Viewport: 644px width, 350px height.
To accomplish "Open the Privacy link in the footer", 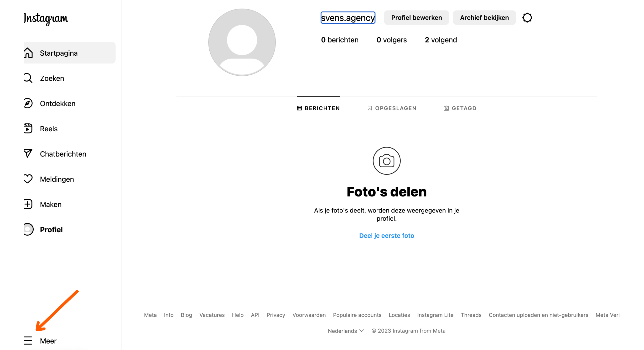I will (276, 315).
